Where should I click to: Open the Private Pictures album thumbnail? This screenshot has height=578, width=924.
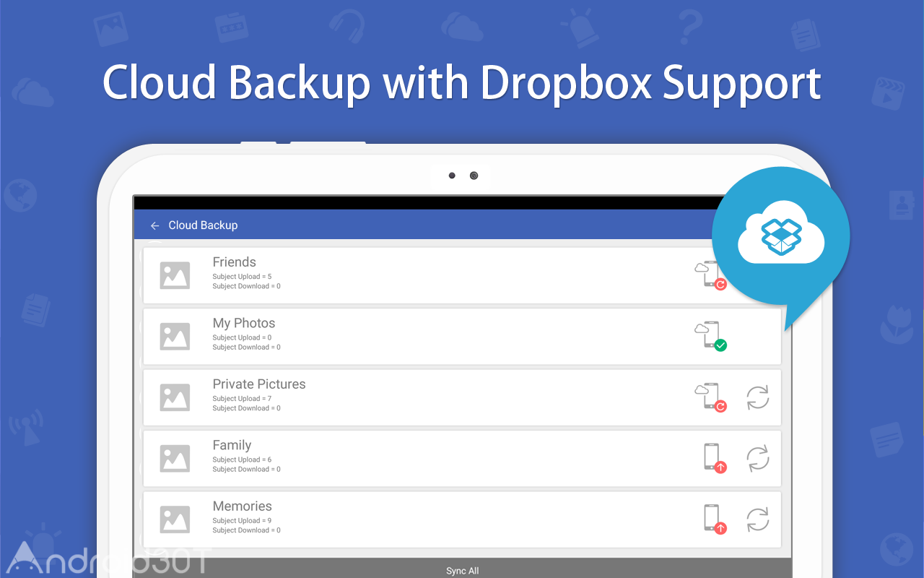point(175,397)
